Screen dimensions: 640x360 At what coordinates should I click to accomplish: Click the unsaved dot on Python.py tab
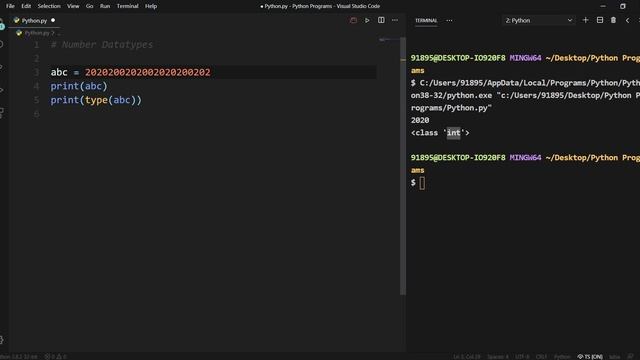click(x=53, y=20)
